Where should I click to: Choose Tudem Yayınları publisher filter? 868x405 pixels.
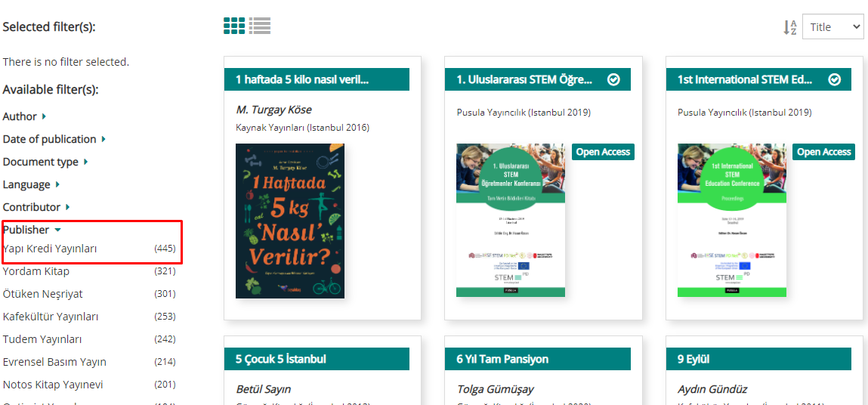click(x=89, y=339)
